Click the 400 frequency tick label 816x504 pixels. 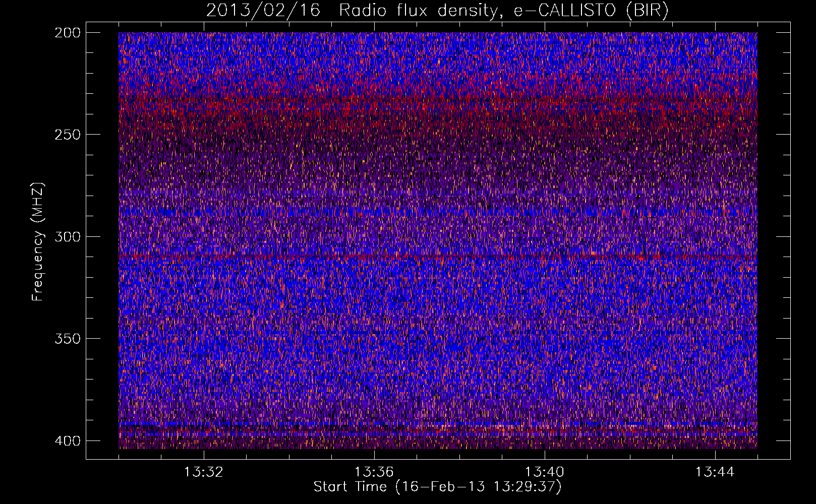tap(68, 441)
